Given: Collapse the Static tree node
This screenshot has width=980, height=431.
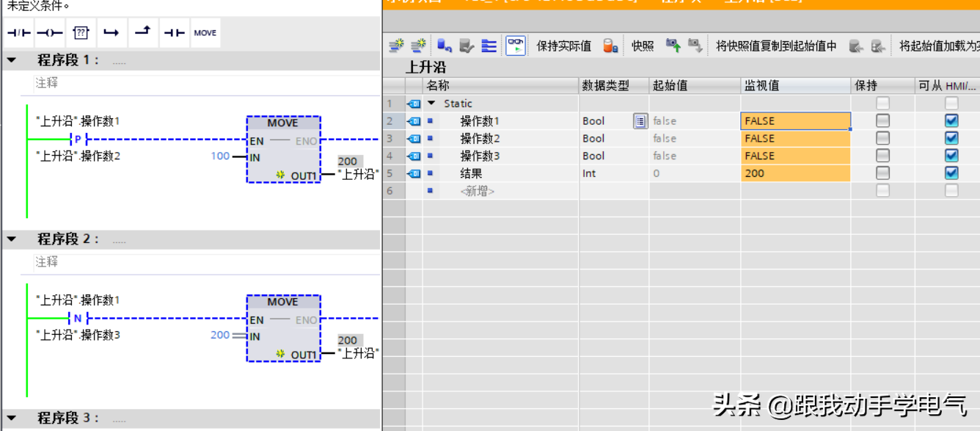Looking at the screenshot, I should point(431,104).
